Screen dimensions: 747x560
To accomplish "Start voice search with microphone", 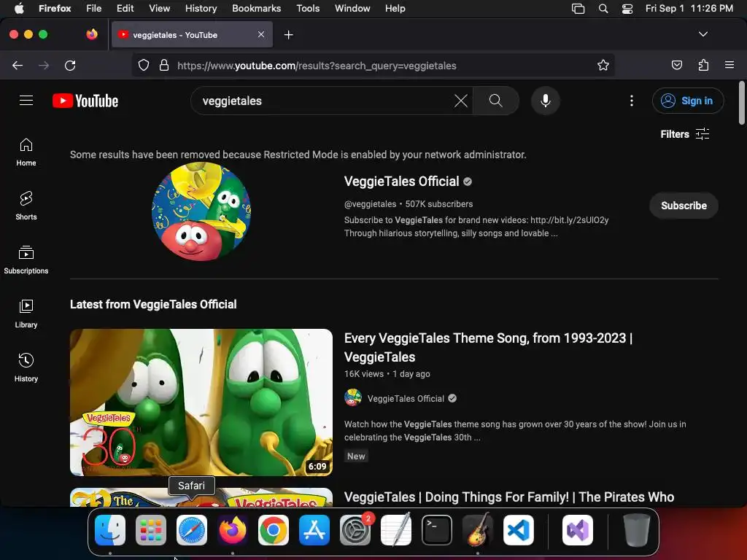I will pos(546,101).
